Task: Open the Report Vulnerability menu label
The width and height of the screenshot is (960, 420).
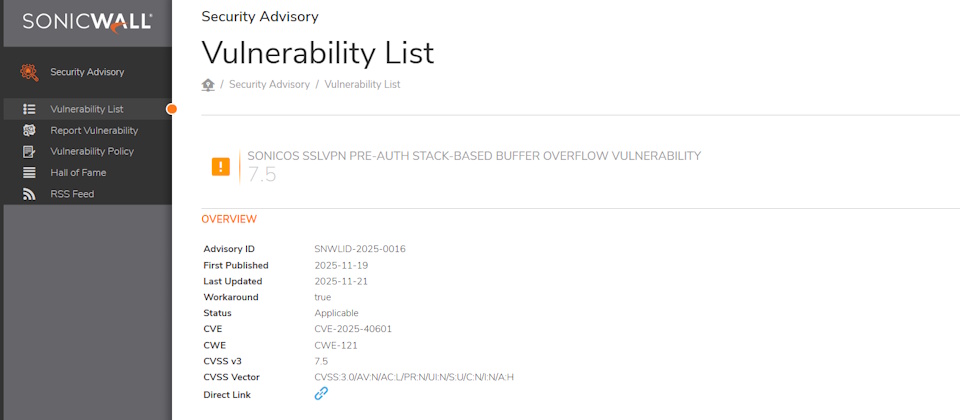Action: [94, 130]
